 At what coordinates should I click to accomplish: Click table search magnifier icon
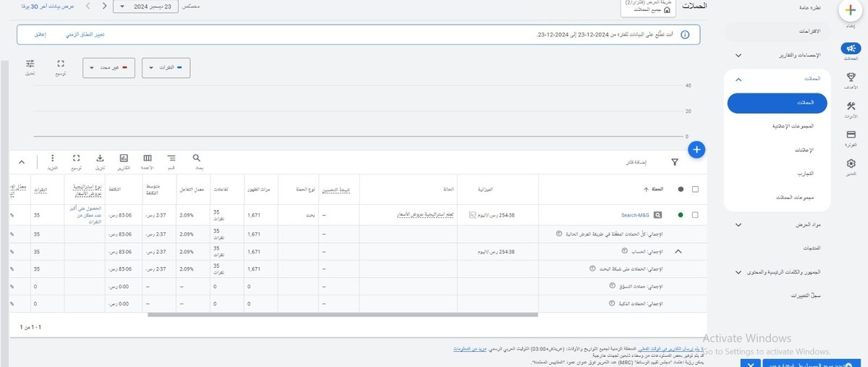[x=197, y=158]
